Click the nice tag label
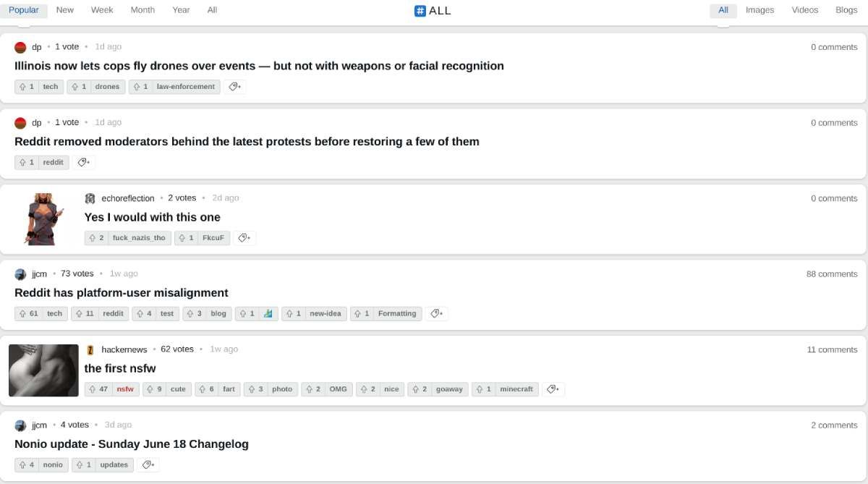This screenshot has height=484, width=868. pos(391,389)
